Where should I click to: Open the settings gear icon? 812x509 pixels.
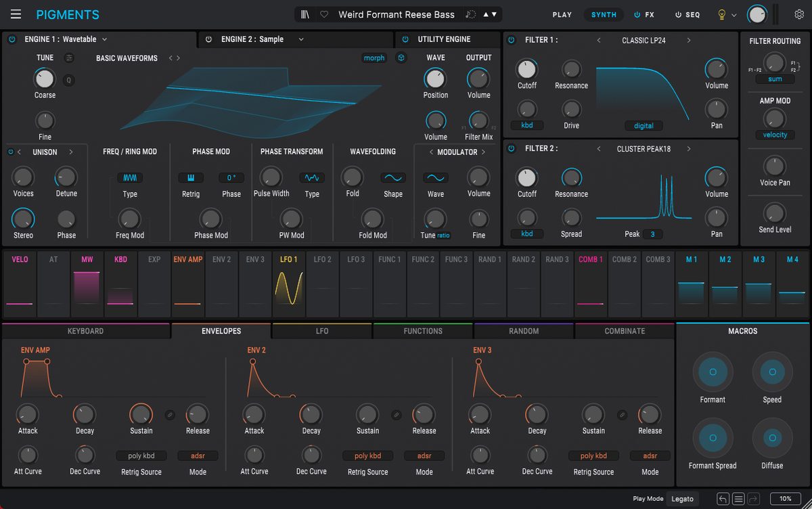click(x=799, y=14)
